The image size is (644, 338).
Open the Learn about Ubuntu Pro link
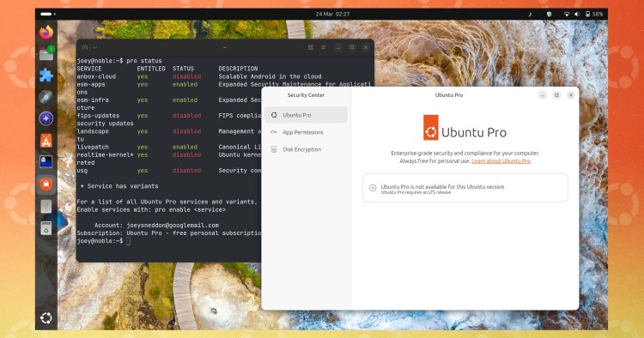[501, 160]
